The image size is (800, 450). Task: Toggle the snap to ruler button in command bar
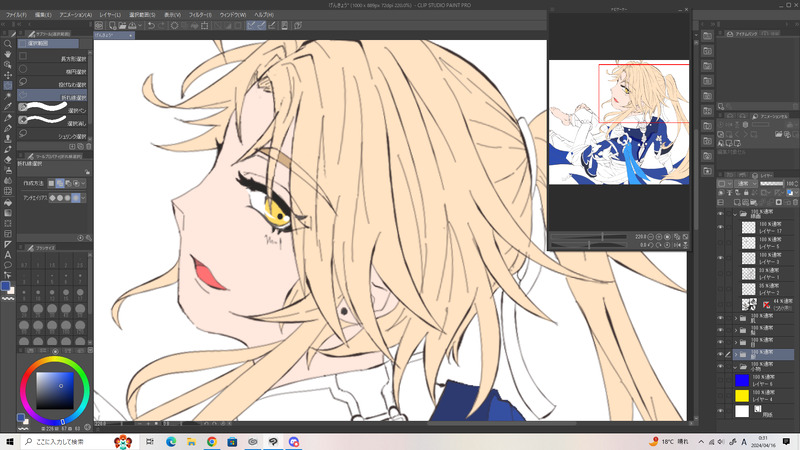pos(251,25)
